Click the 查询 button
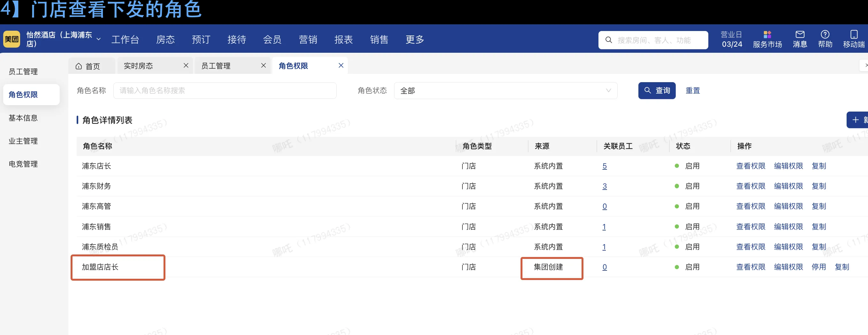Screen dimensions: 868x335 click(x=657, y=90)
